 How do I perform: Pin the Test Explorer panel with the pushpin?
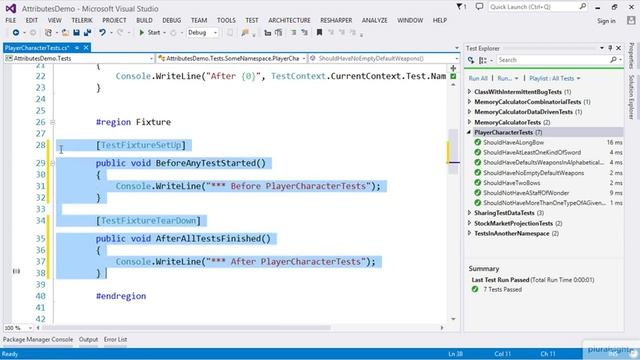point(611,48)
